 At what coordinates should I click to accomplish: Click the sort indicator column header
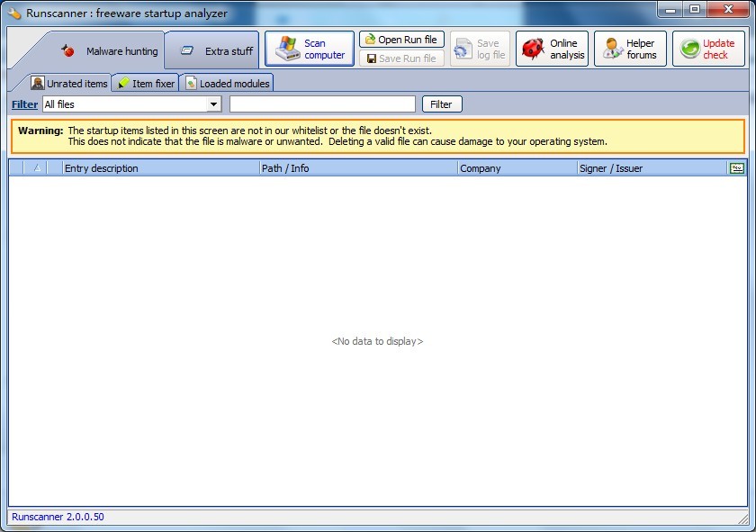point(37,167)
